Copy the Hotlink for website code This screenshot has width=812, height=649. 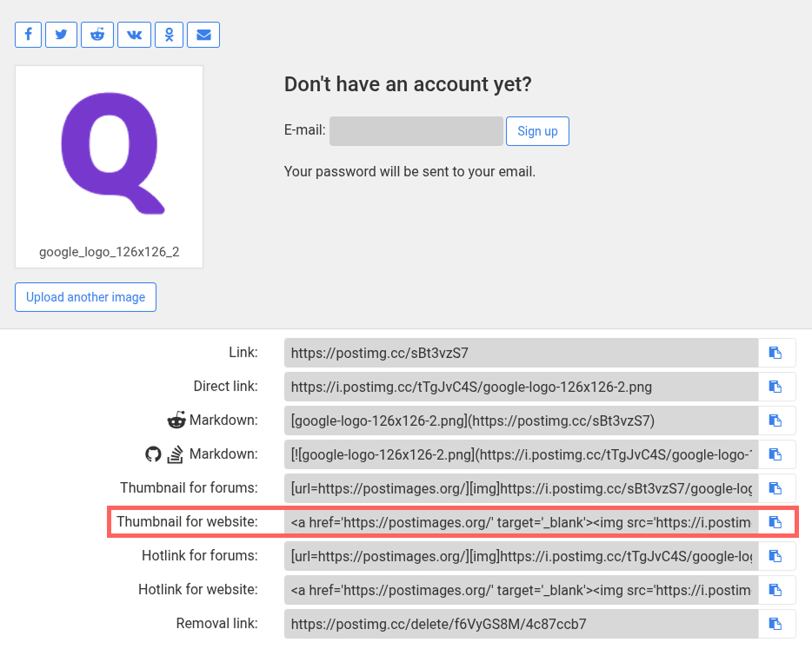tap(776, 590)
